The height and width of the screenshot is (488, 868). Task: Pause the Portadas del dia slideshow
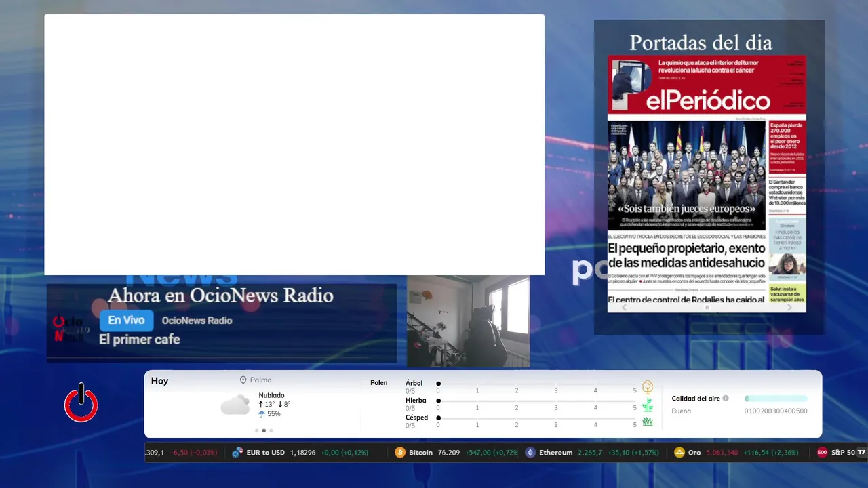pyautogui.click(x=707, y=308)
